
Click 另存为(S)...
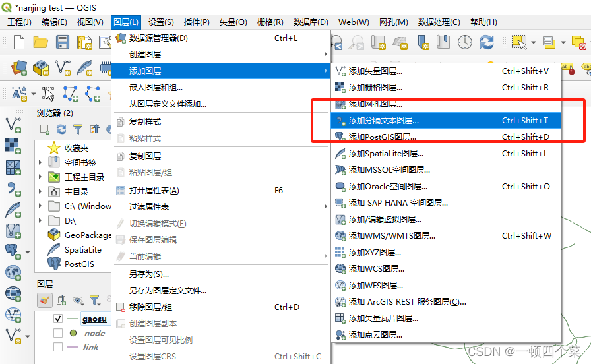click(x=221, y=274)
